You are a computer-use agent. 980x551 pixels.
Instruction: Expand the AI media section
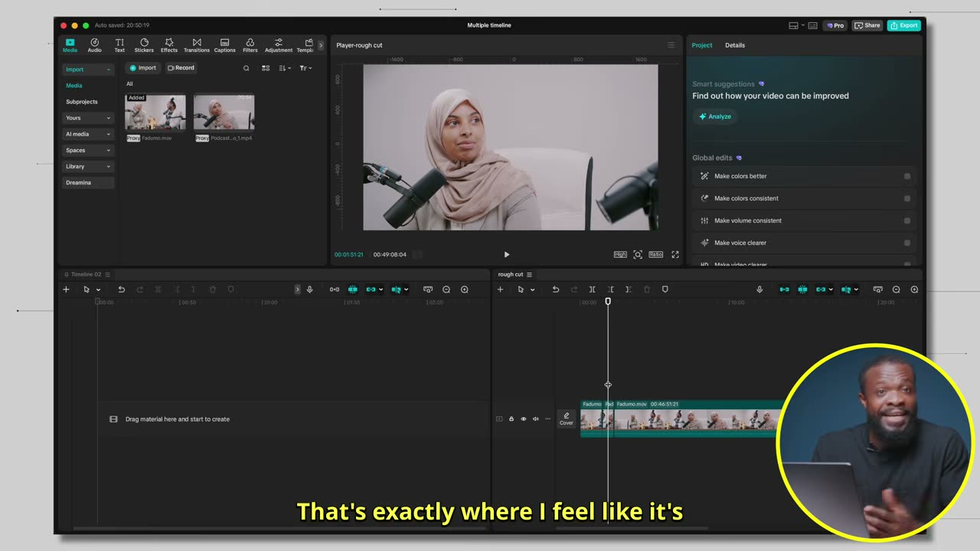(x=88, y=134)
